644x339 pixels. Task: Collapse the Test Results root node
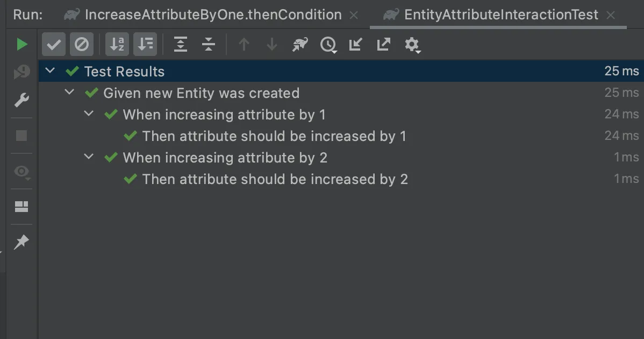(x=51, y=71)
